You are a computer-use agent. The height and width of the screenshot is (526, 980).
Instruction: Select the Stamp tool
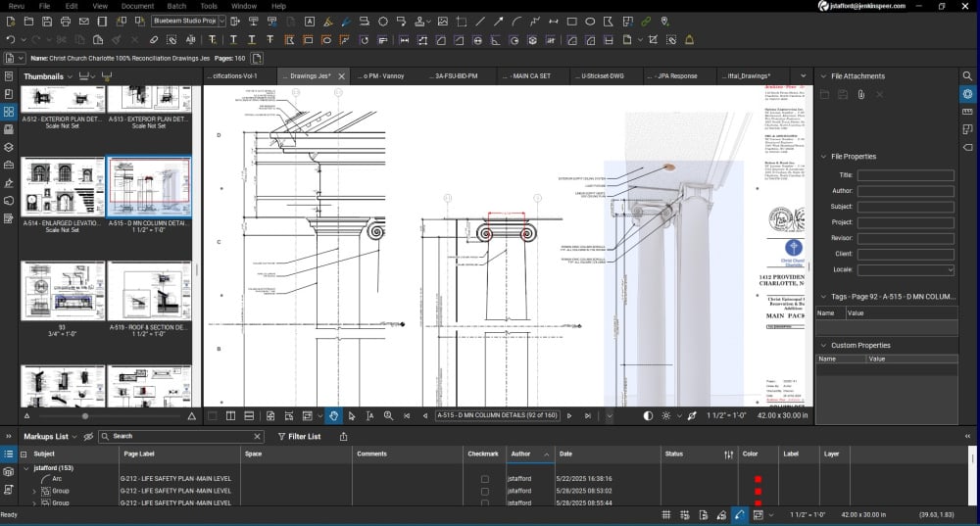[x=420, y=22]
